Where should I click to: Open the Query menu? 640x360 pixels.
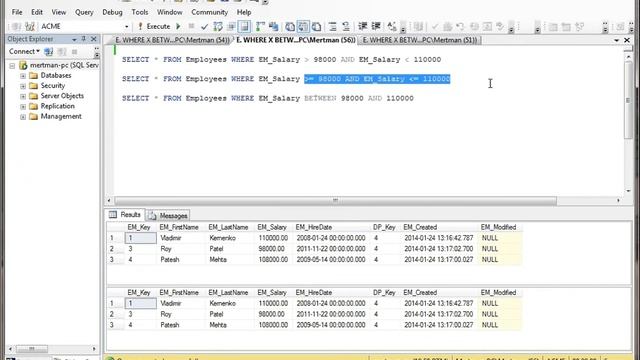point(84,12)
